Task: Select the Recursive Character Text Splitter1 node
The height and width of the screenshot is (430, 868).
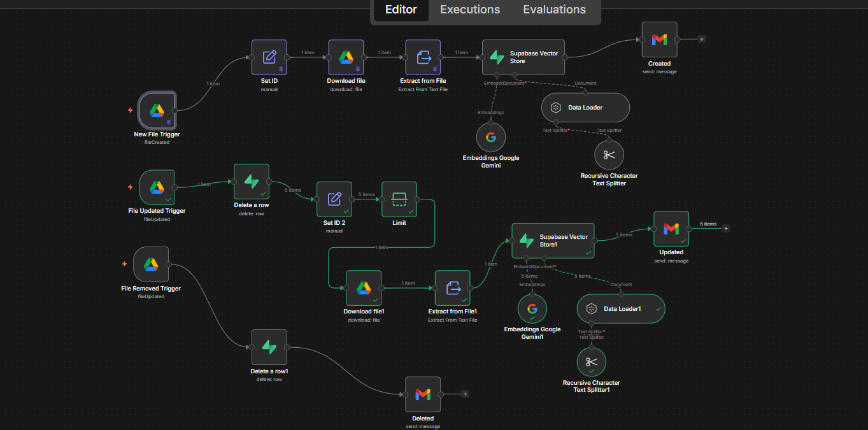Action: (592, 362)
